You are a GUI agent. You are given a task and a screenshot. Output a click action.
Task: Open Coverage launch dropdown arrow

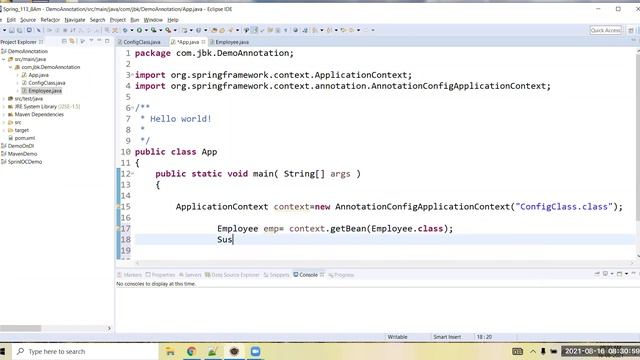(x=161, y=30)
